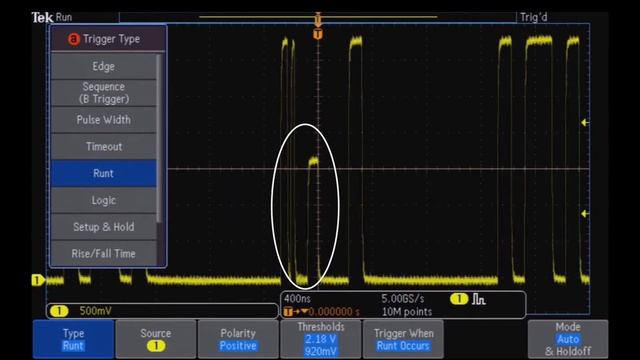Click the Tek logo

pos(42,17)
